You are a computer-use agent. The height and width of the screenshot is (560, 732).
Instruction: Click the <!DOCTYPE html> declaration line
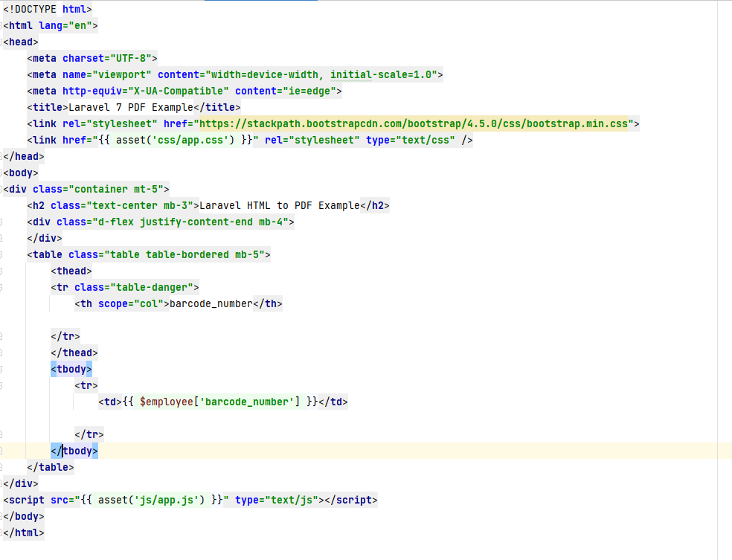[x=48, y=10]
